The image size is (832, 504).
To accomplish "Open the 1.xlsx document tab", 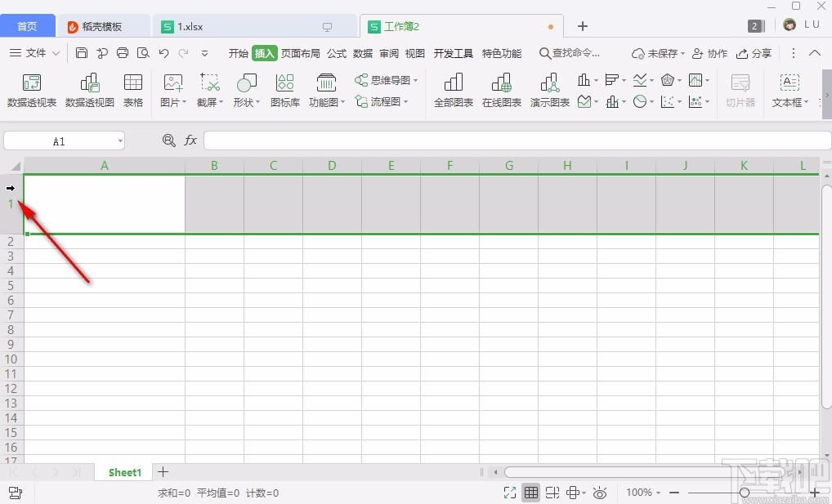I will coord(190,26).
